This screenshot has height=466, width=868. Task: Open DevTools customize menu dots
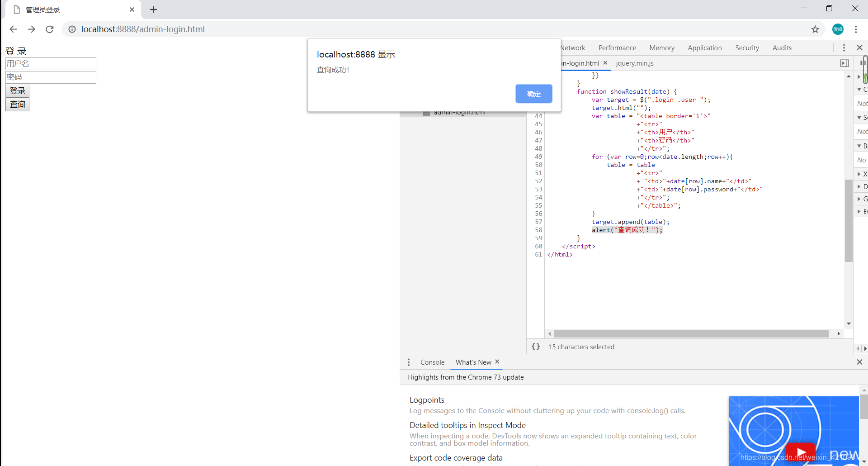pos(844,48)
